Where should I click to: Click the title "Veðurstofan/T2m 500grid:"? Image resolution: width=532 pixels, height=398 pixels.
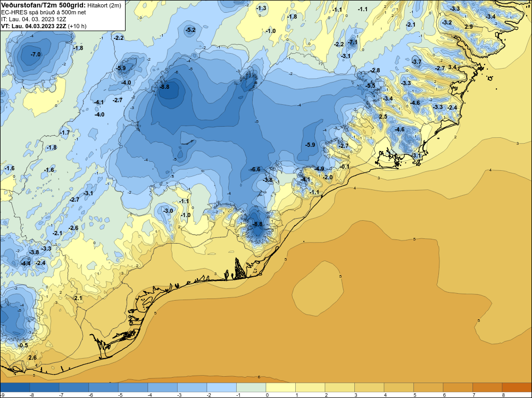click(x=43, y=5)
